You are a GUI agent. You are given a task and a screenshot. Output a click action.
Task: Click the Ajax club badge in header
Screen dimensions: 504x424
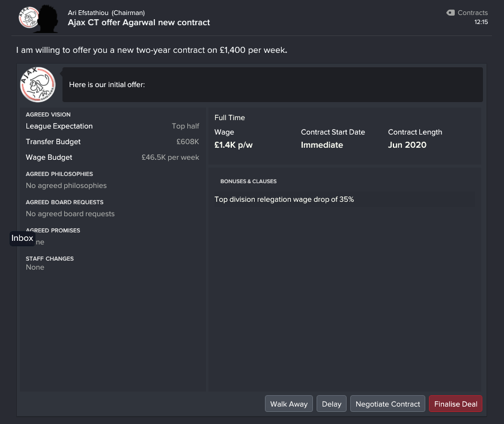tap(29, 17)
